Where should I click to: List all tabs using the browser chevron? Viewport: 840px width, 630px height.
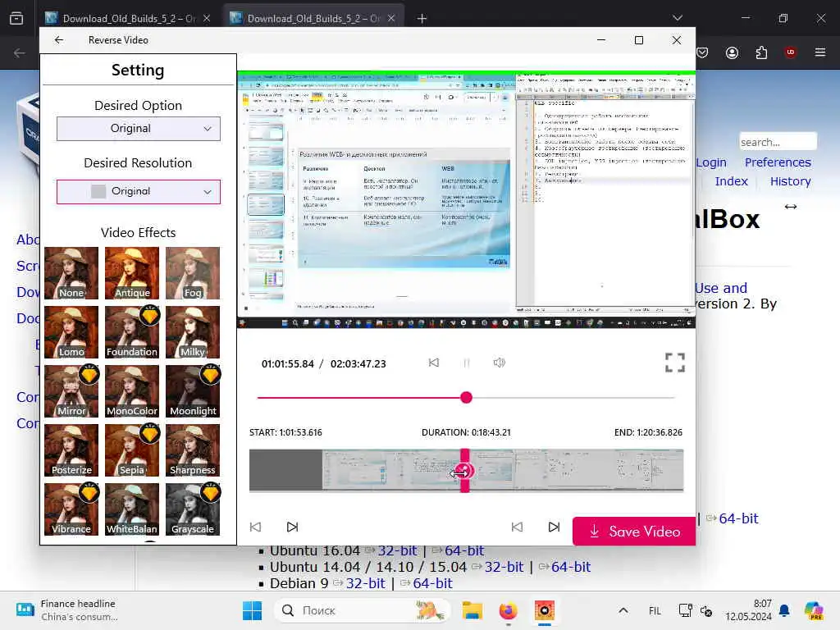pyautogui.click(x=678, y=18)
